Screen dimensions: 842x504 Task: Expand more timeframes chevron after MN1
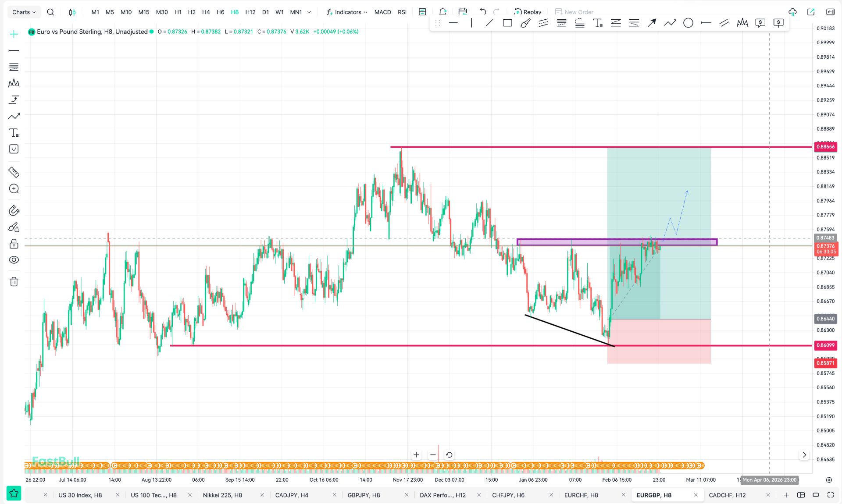(309, 12)
